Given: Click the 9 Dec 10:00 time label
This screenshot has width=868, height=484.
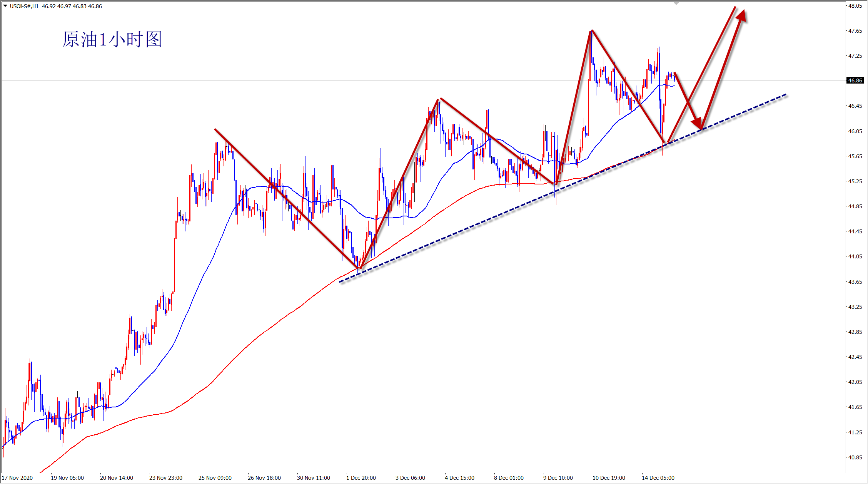Looking at the screenshot, I should (x=558, y=478).
